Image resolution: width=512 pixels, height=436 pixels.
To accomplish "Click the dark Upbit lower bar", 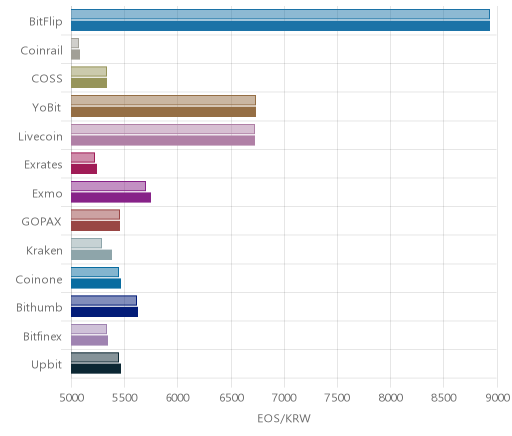I will tap(96, 369).
